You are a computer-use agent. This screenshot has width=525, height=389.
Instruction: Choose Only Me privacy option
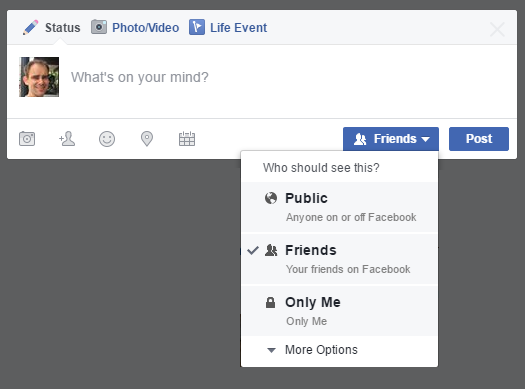(339, 311)
